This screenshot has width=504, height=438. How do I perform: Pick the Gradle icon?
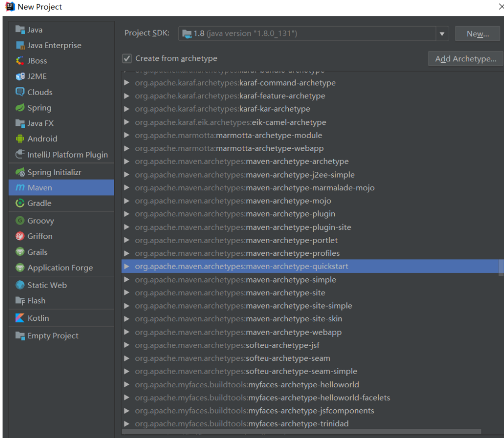point(20,203)
